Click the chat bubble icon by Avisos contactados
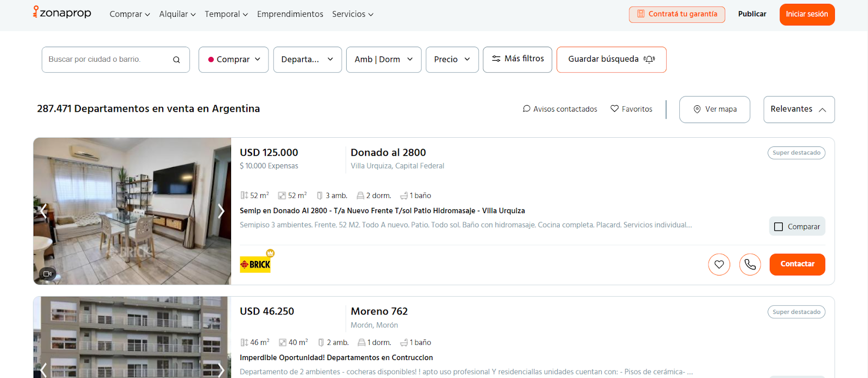 pyautogui.click(x=526, y=108)
